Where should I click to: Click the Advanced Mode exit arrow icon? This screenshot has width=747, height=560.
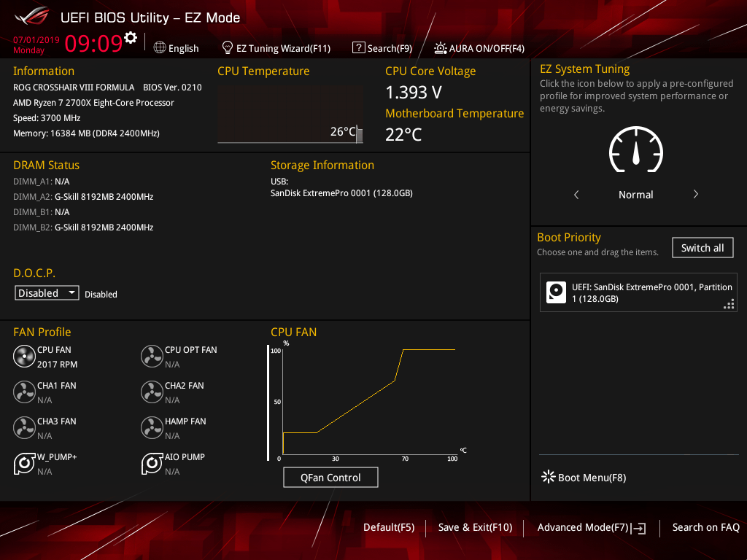coord(638,528)
